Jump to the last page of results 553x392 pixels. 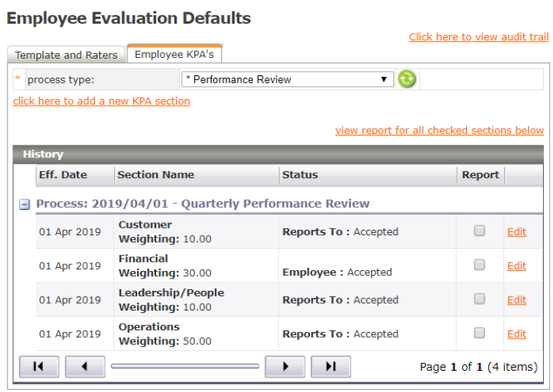[331, 366]
